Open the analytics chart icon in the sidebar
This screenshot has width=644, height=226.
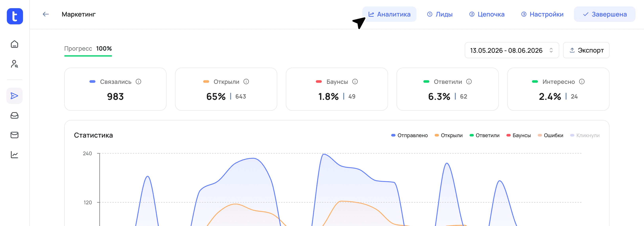pos(14,155)
